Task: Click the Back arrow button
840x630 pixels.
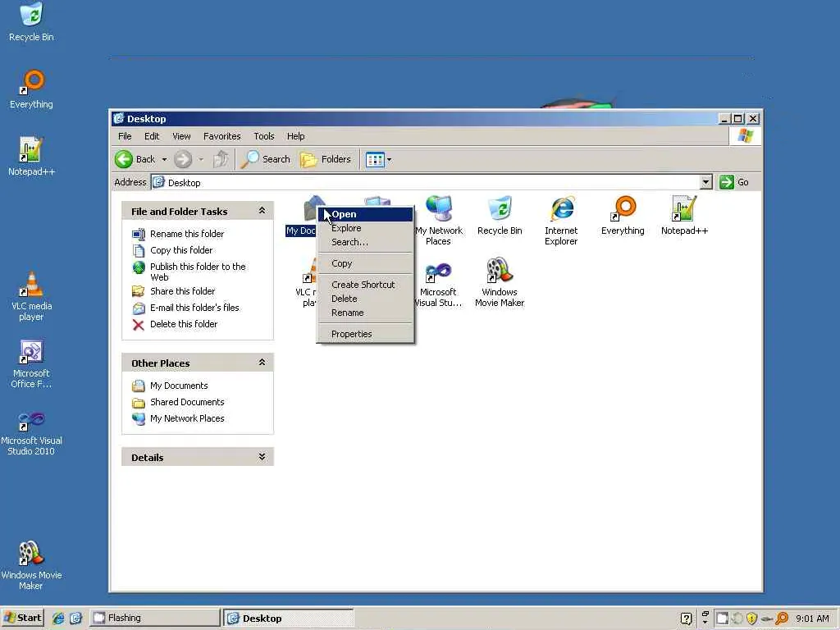Action: (x=135, y=159)
